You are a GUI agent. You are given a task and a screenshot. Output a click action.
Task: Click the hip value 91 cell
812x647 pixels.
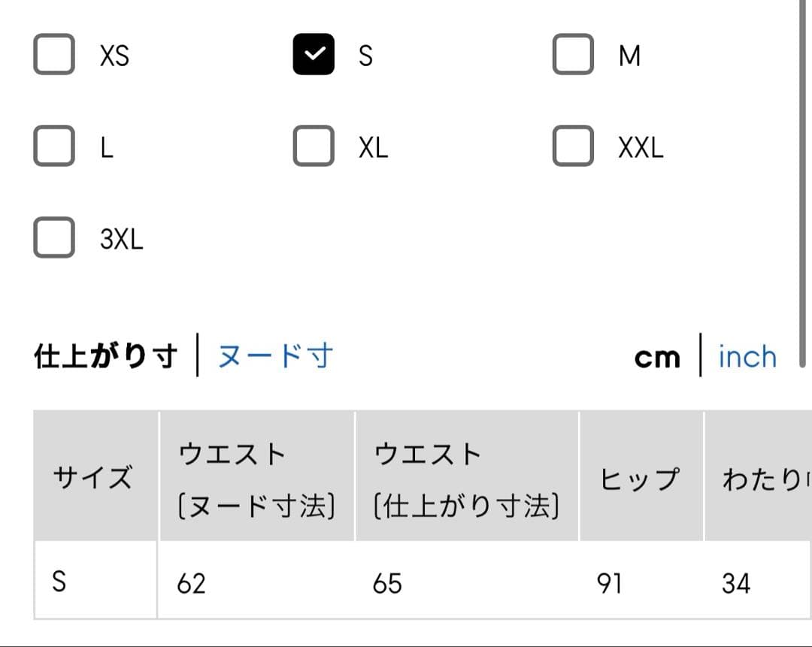pos(609,583)
